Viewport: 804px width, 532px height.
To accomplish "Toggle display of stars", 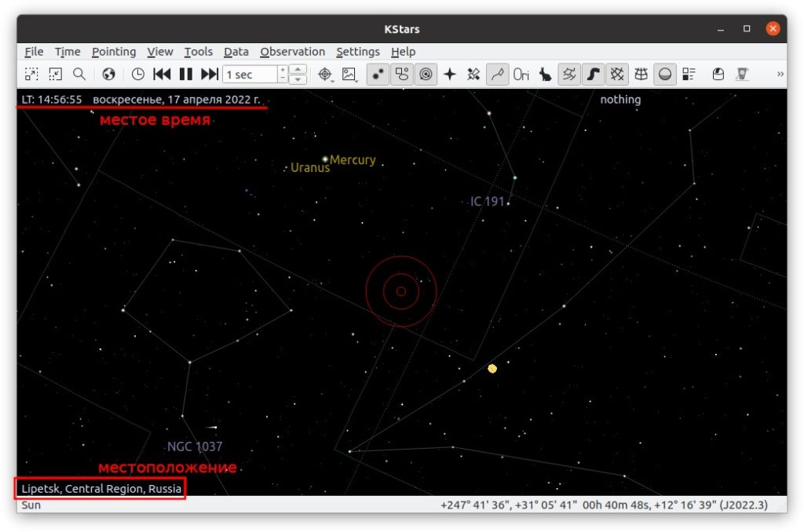I will (378, 75).
